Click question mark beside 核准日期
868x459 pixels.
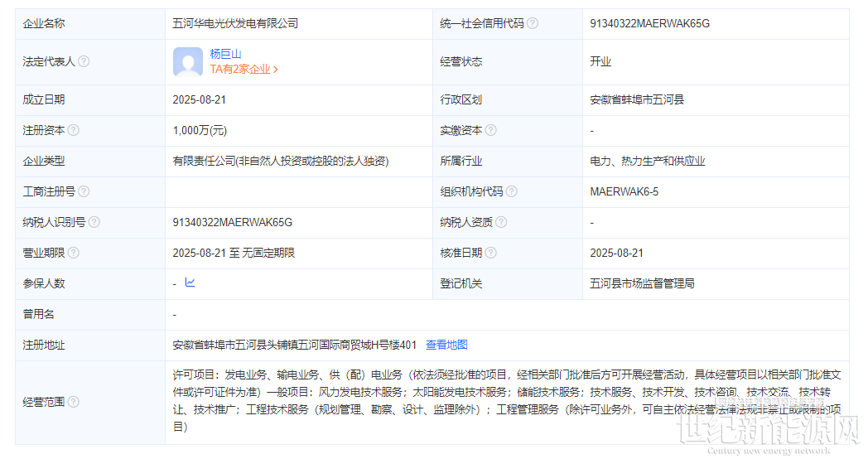coord(491,253)
